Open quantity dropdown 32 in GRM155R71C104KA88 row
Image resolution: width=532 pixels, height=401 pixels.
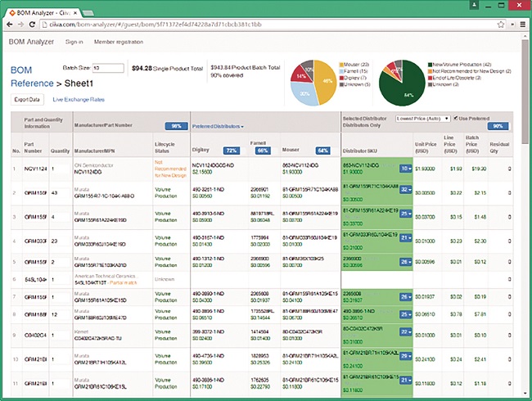pyautogui.click(x=406, y=190)
